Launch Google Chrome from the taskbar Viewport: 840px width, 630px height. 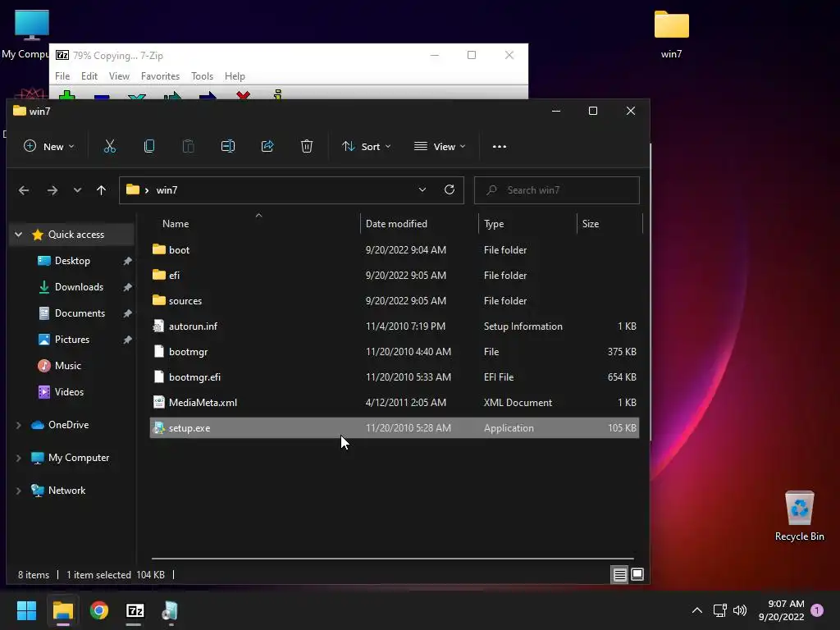pyautogui.click(x=99, y=610)
